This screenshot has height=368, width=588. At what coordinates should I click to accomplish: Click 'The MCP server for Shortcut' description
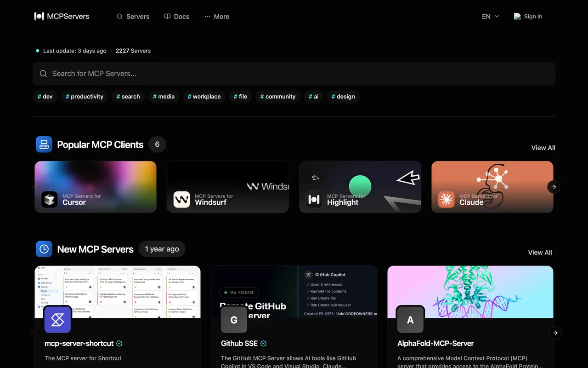83,358
